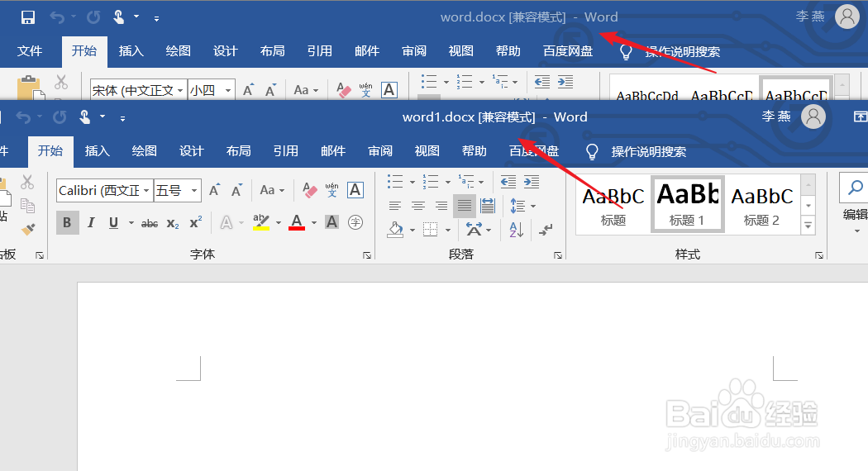Image resolution: width=868 pixels, height=471 pixels.
Task: Clear formatting eraser icon in word1.docx ribbon
Action: [309, 190]
